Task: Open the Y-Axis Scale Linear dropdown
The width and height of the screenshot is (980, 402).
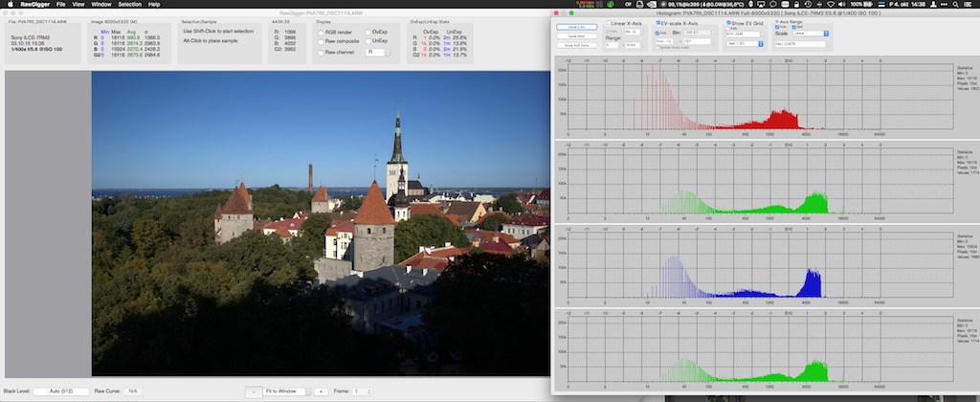Action: tap(811, 33)
